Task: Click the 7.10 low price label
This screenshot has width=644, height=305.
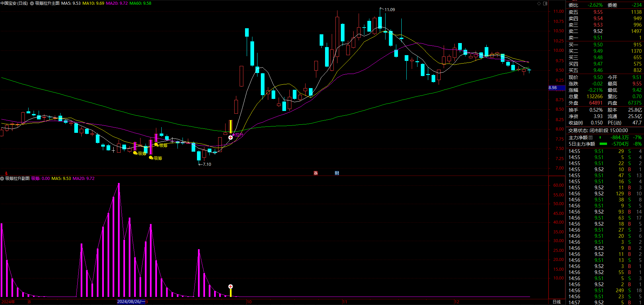Action: (x=207, y=164)
